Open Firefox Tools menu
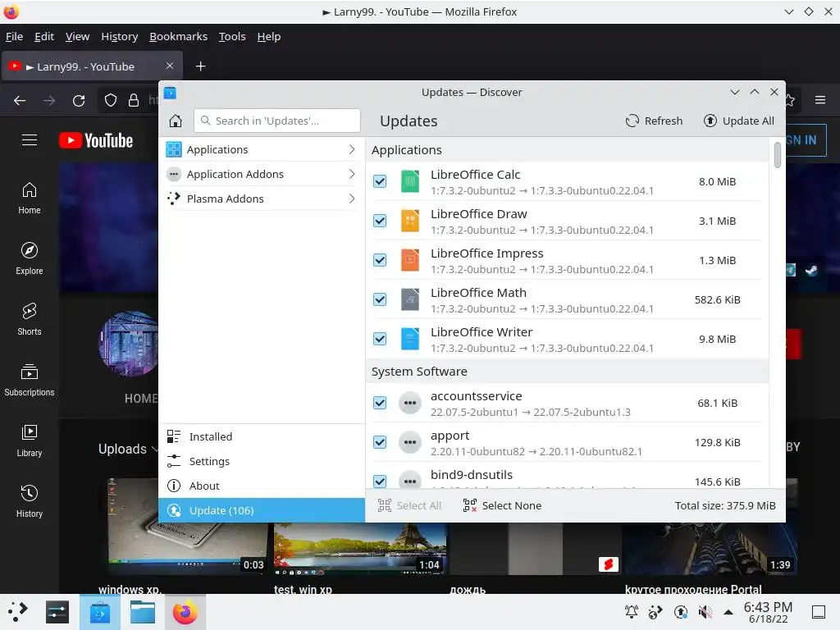Viewport: 840px width, 630px height. click(232, 36)
